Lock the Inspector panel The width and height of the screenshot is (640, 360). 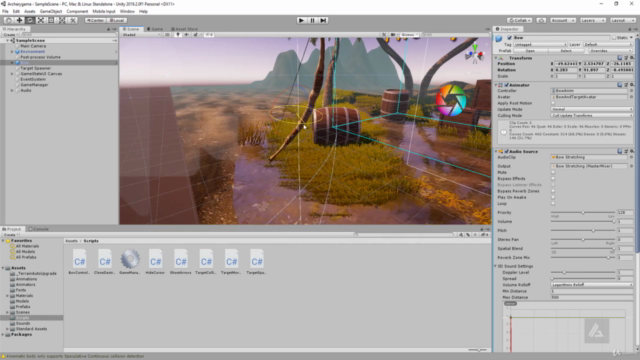coord(629,29)
